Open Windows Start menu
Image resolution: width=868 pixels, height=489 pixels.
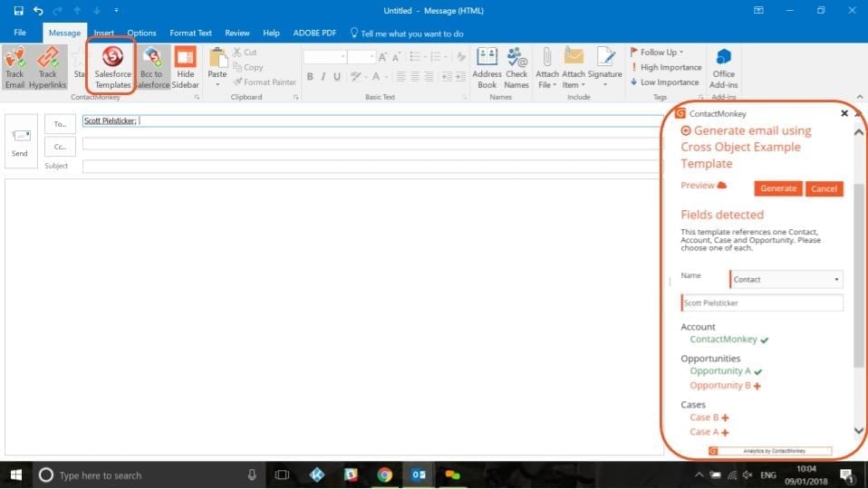[x=16, y=475]
